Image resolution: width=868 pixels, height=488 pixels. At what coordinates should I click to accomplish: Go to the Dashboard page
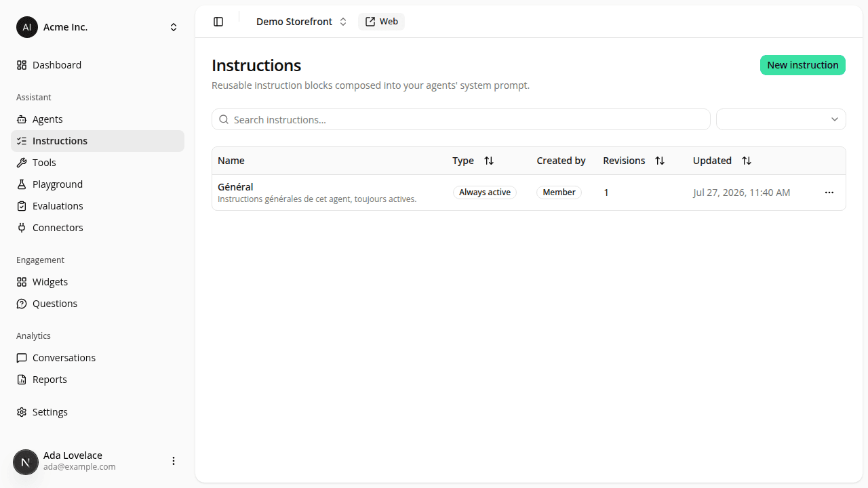98,65
